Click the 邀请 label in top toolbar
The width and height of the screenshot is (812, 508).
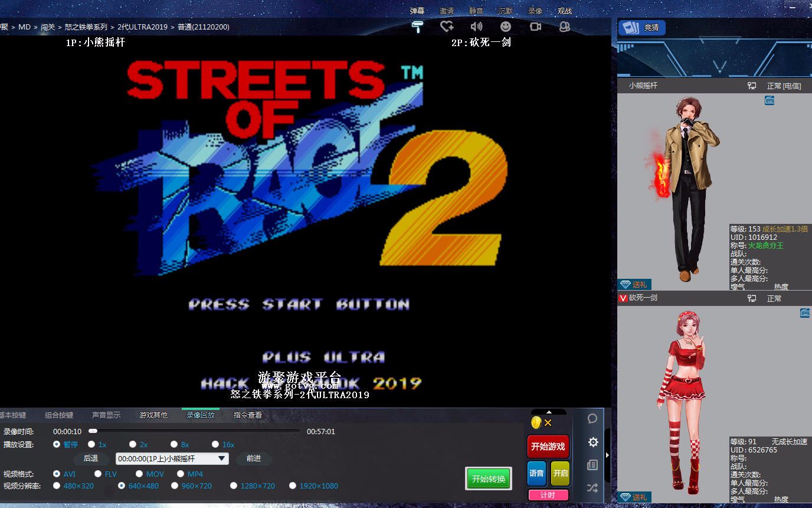[x=447, y=11]
